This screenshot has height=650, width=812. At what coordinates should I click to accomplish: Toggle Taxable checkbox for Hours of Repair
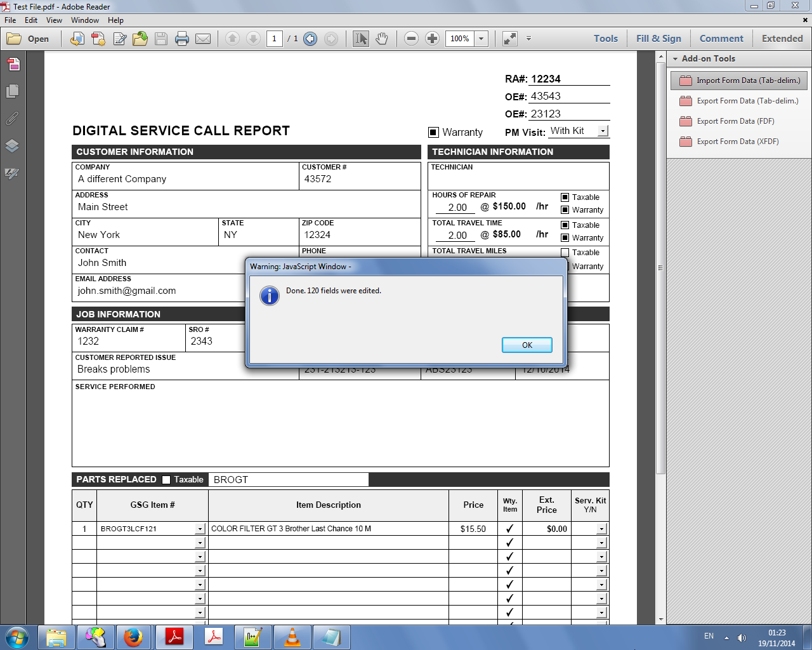(565, 197)
